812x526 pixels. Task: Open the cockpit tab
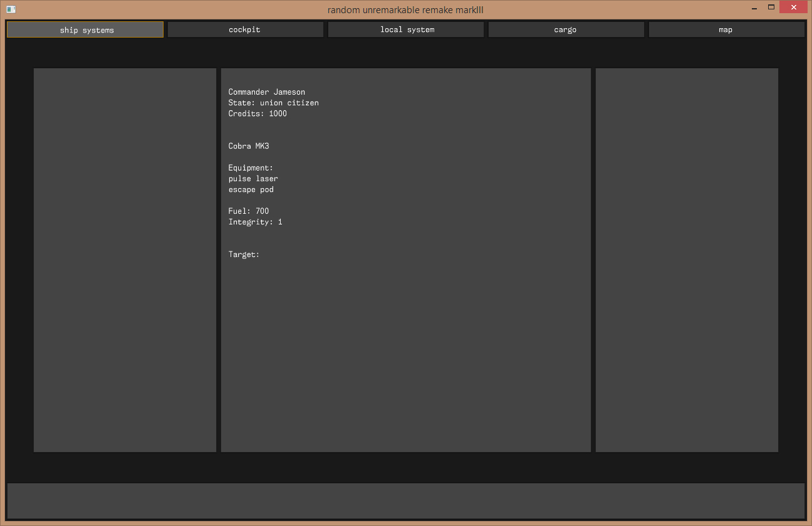click(245, 29)
